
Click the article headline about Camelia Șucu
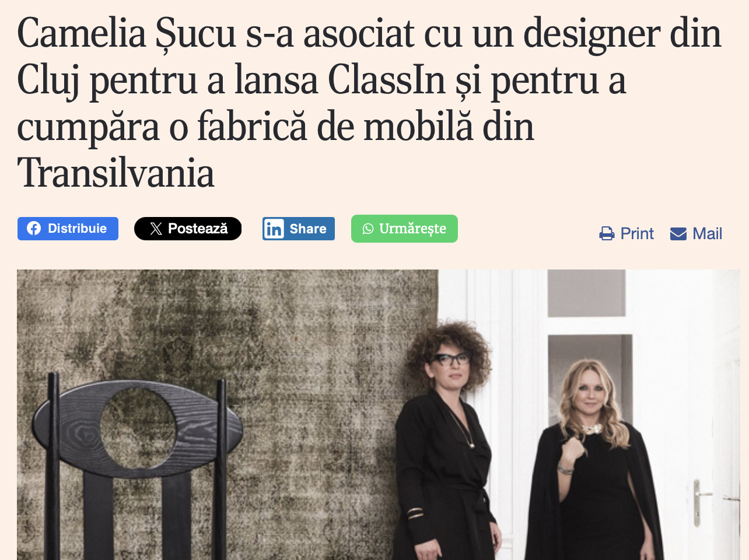pyautogui.click(x=369, y=103)
